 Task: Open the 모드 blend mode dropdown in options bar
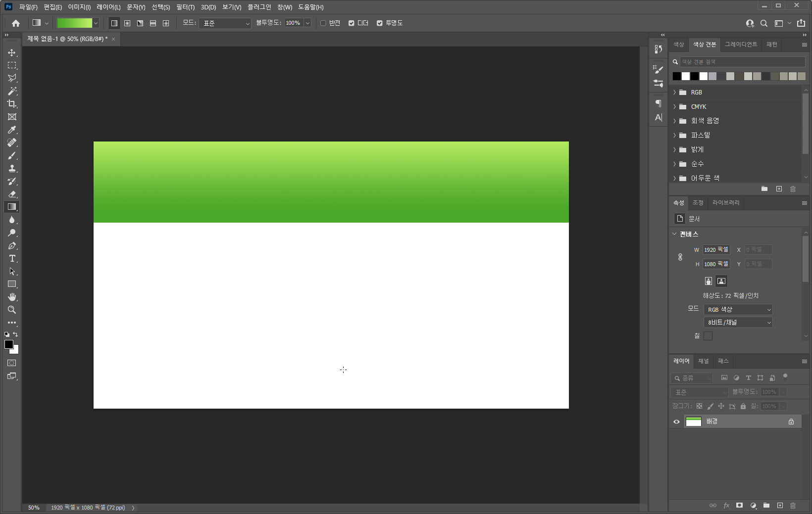click(x=225, y=23)
